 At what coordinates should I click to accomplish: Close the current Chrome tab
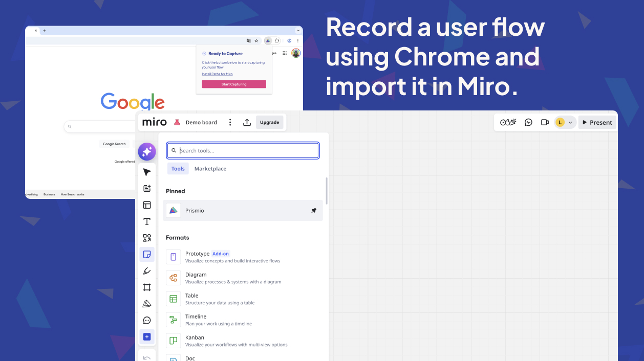pos(36,31)
